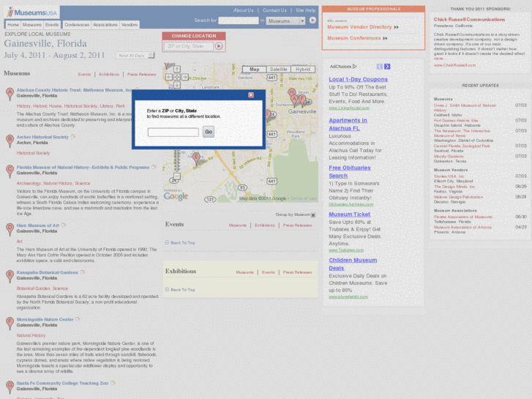Open external link icon beside Morningside Nature Center
Screen dimensions: 532x399
pyautogui.click(x=78, y=319)
